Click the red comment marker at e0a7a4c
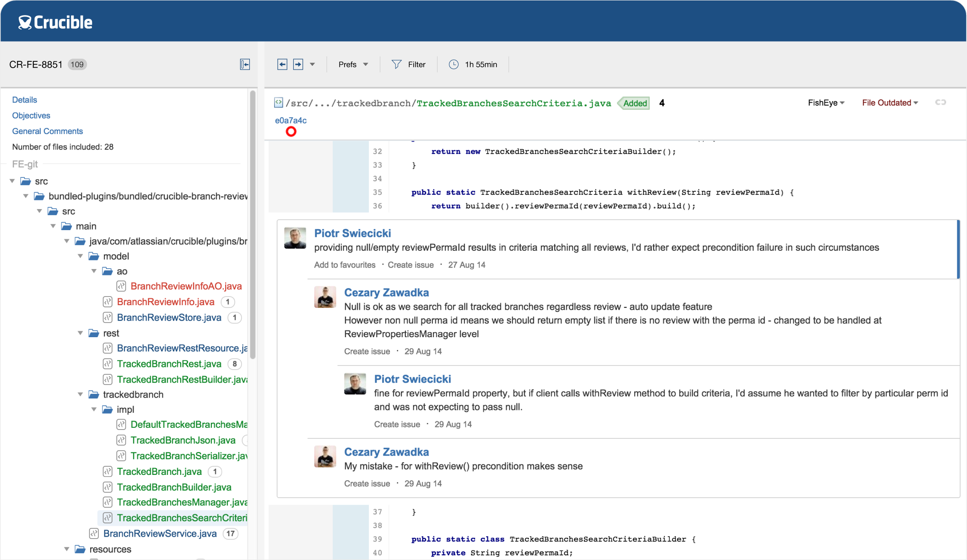 (291, 131)
